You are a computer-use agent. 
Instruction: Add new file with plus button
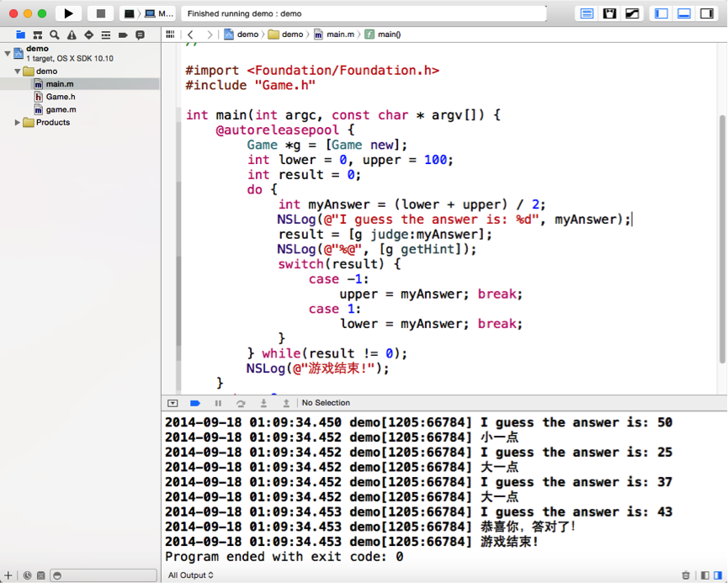coord(8,575)
